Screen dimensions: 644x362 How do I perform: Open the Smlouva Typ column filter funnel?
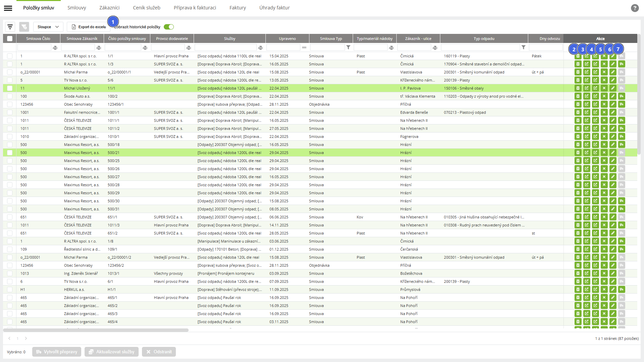point(348,48)
